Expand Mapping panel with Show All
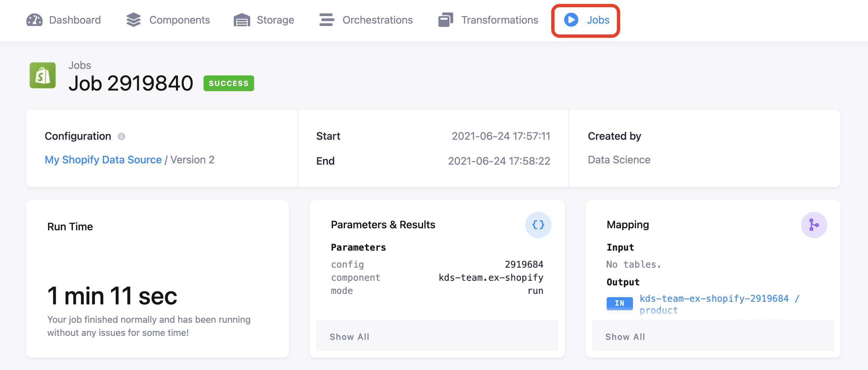The image size is (868, 370). 625,337
